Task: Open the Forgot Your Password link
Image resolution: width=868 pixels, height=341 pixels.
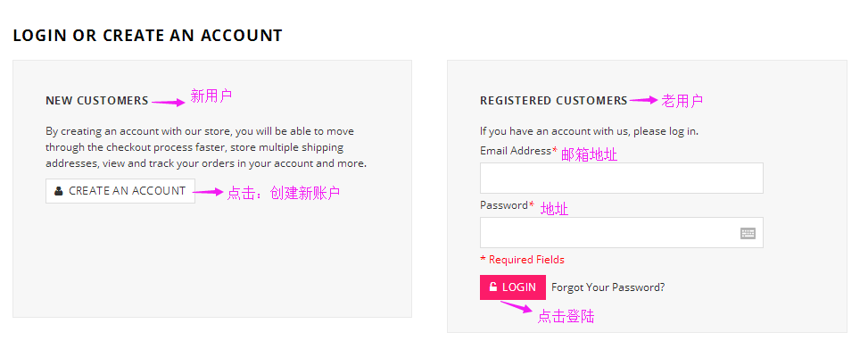Action: [608, 287]
